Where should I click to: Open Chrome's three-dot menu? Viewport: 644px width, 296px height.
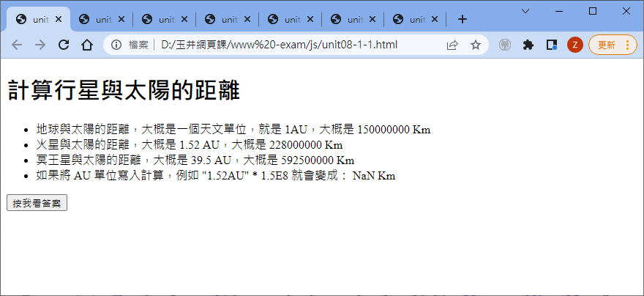click(627, 45)
